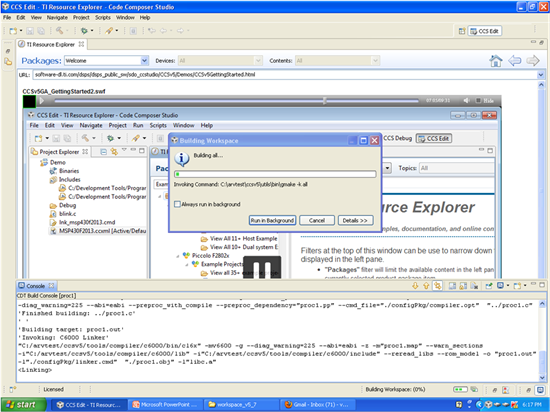550x412 pixels.
Task: Open progress view icon beside status progress bar
Action: pos(474,389)
